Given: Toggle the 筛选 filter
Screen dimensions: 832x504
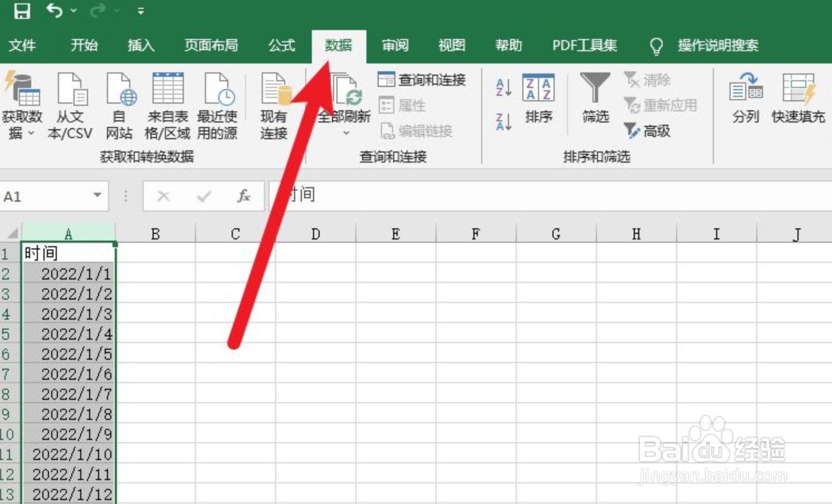Looking at the screenshot, I should (x=595, y=99).
